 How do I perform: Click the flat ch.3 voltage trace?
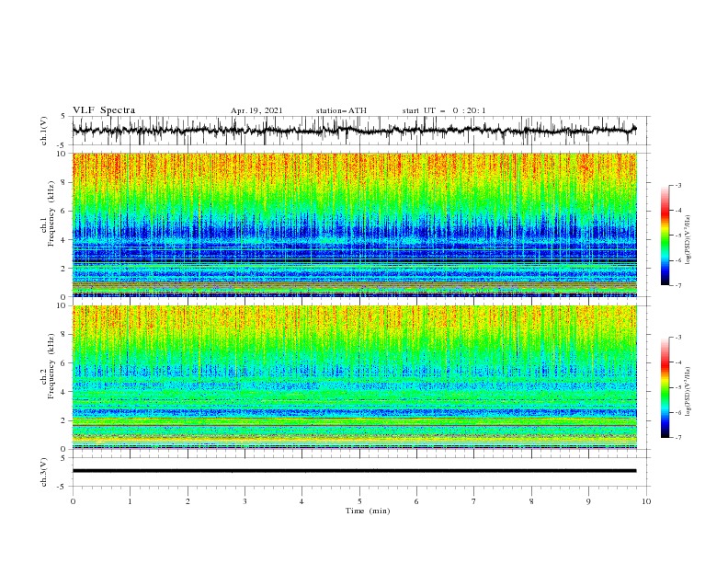tap(354, 471)
